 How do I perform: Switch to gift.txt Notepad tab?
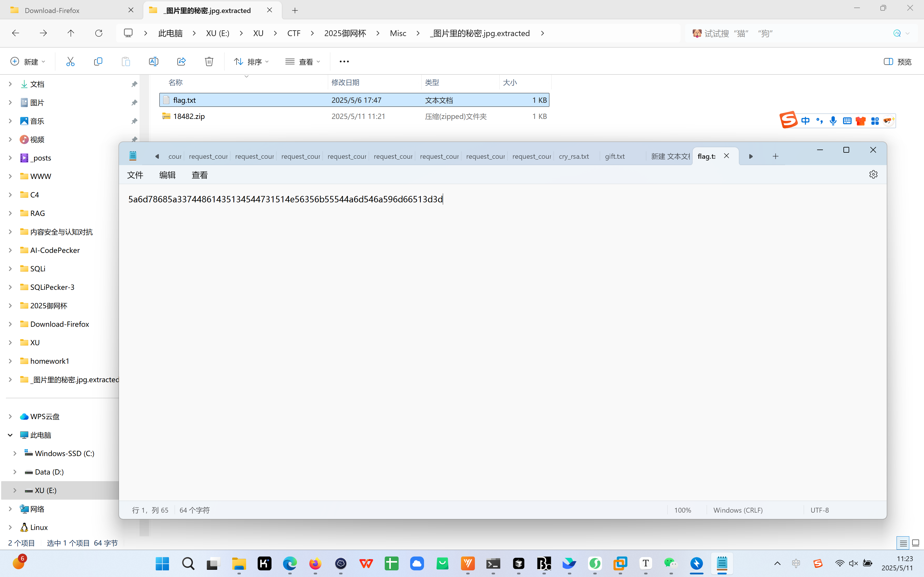coord(615,156)
